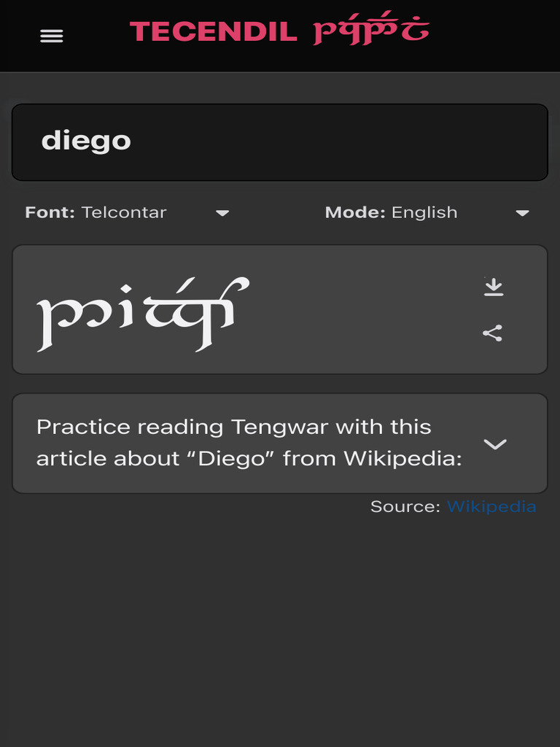Click the Tengwar script logo in header
This screenshot has height=747, width=560.
point(371,29)
